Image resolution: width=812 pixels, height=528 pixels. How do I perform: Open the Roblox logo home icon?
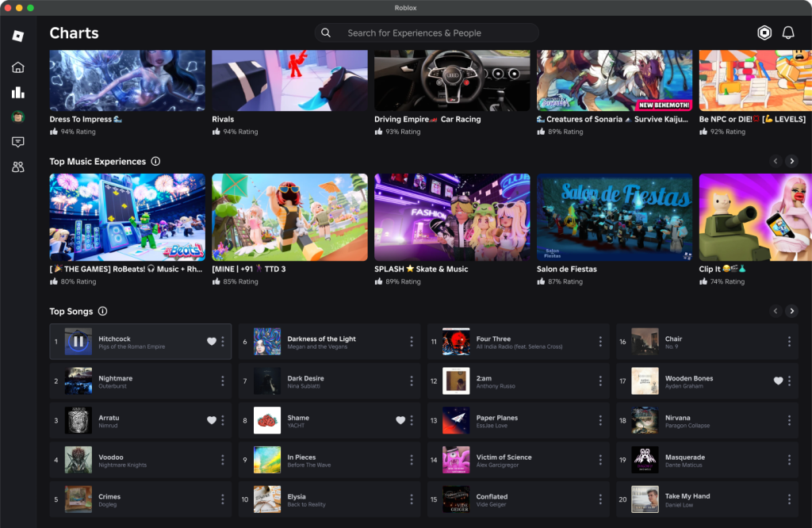point(18,36)
